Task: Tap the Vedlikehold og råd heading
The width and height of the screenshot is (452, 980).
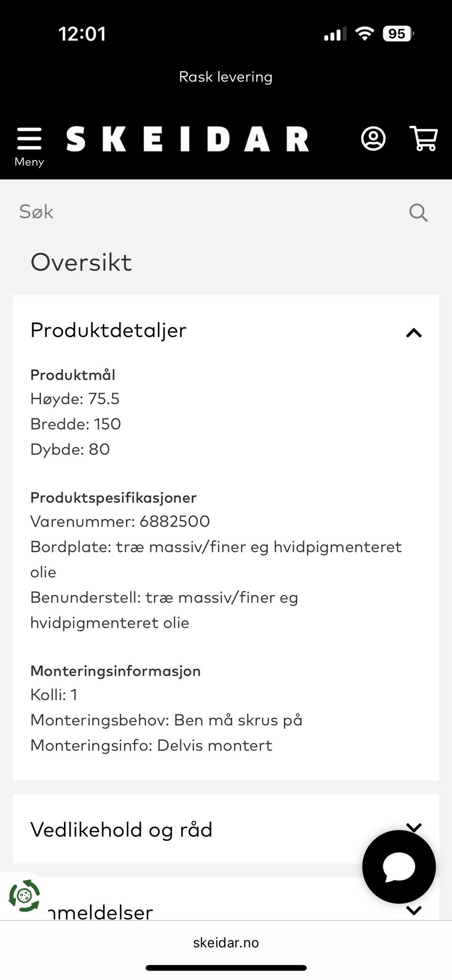Action: 121,829
